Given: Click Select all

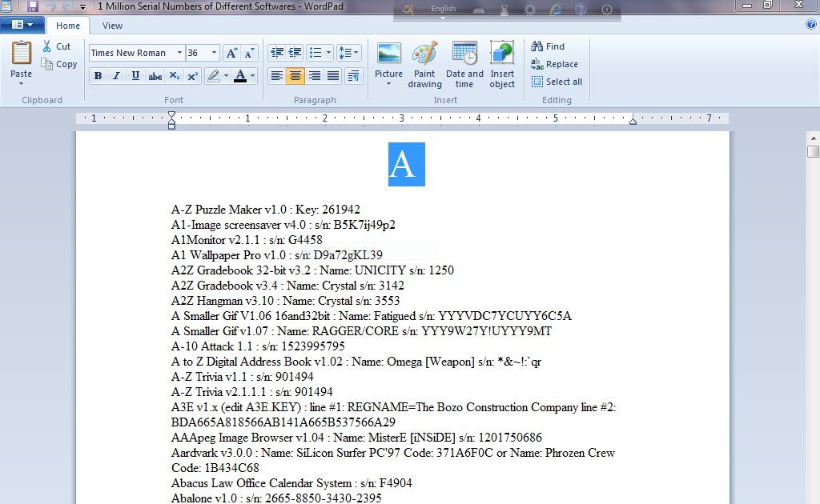Looking at the screenshot, I should (557, 82).
